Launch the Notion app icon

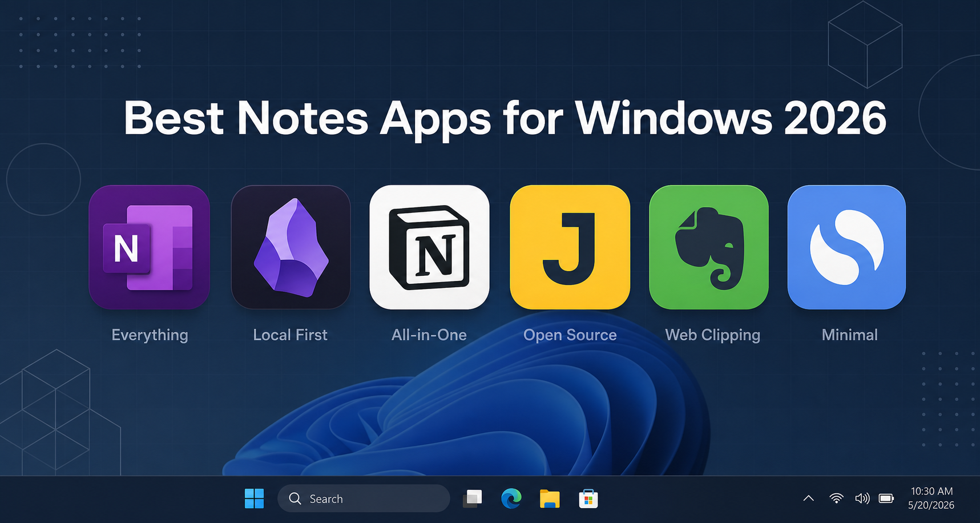click(429, 247)
